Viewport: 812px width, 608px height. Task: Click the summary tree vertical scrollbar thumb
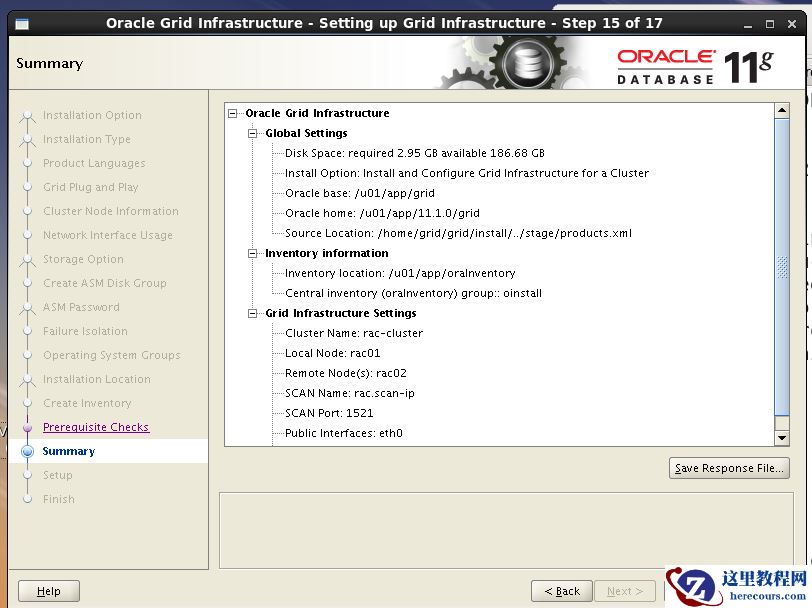[x=782, y=267]
